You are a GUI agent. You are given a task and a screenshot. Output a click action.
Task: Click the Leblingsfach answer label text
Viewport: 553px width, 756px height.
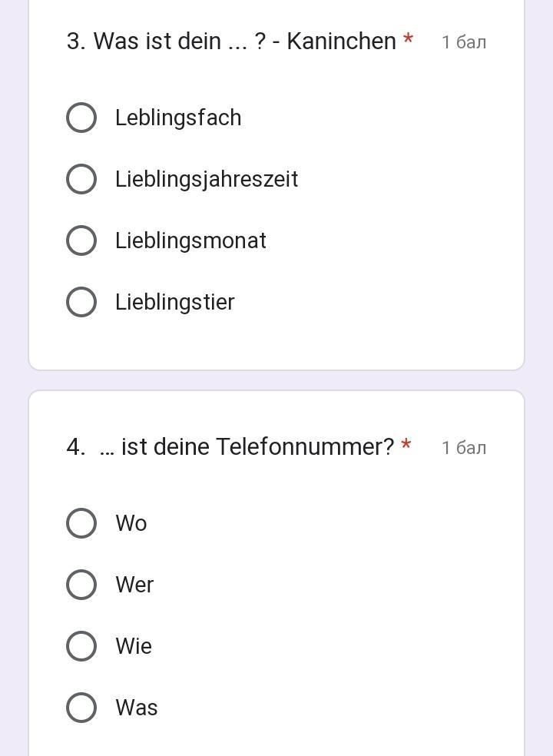pyautogui.click(x=178, y=118)
